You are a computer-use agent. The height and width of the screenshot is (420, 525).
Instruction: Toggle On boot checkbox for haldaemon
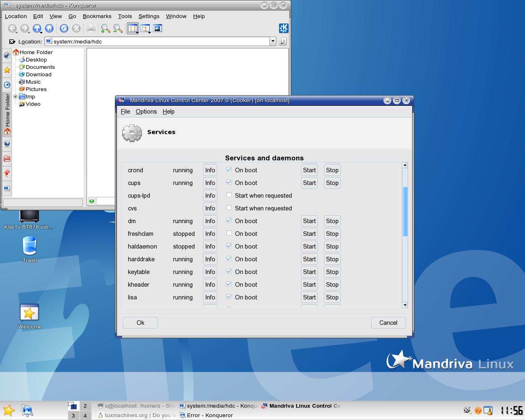click(x=229, y=246)
